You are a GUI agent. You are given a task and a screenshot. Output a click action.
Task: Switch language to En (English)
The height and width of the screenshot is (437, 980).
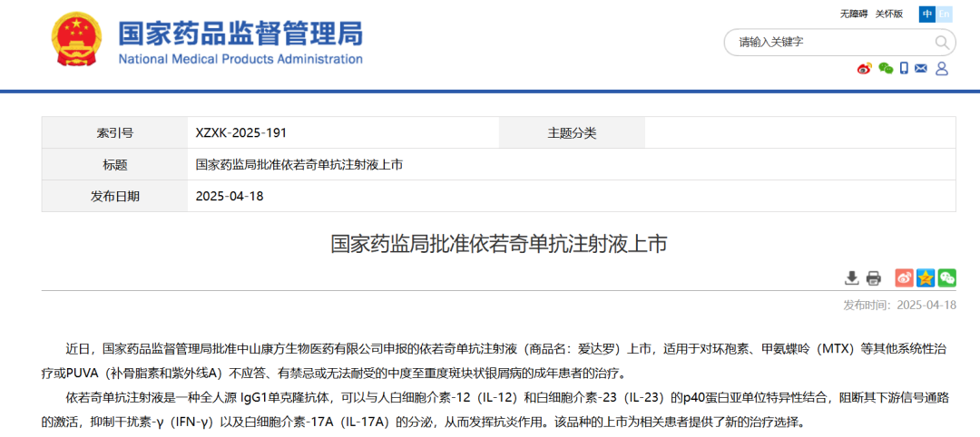tap(944, 14)
